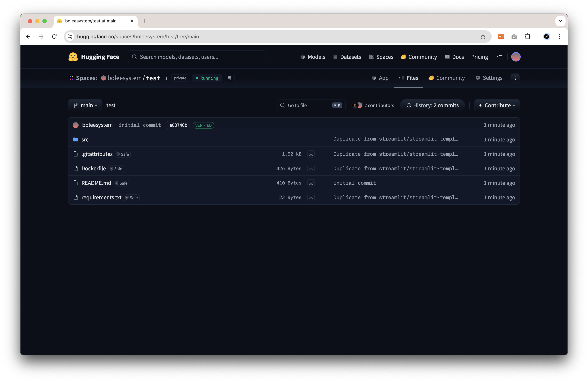The height and width of the screenshot is (382, 588).
Task: Download requirements.txt using its download icon
Action: coord(311,197)
